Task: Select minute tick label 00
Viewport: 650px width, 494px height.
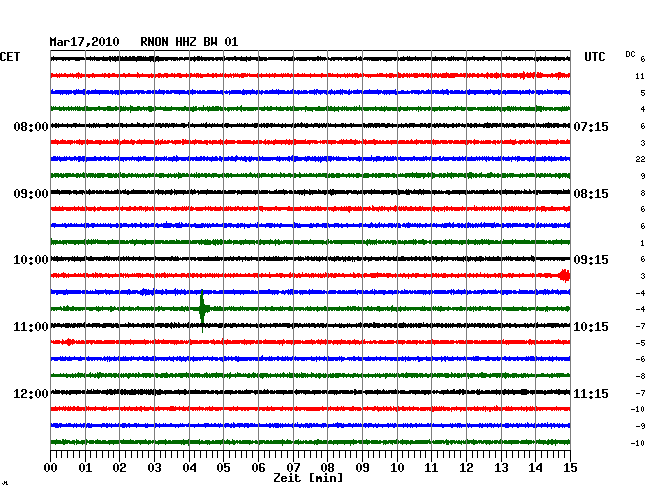Action: pyautogui.click(x=51, y=467)
